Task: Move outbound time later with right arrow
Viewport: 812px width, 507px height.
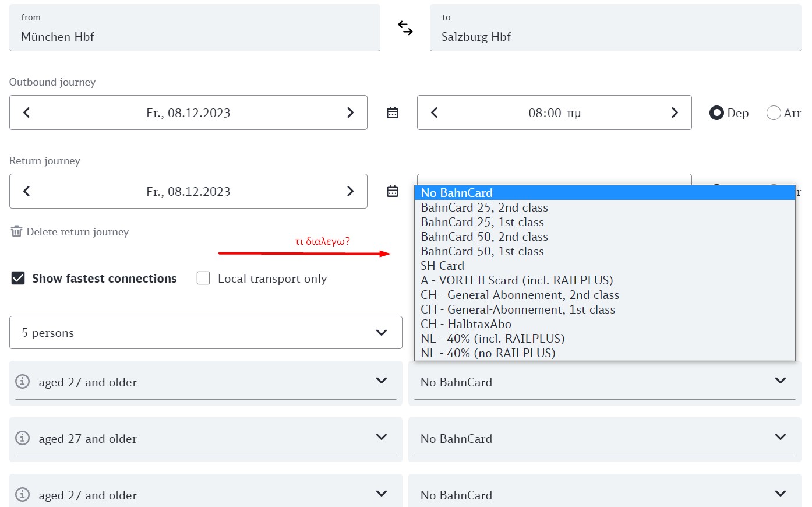Action: coord(675,112)
